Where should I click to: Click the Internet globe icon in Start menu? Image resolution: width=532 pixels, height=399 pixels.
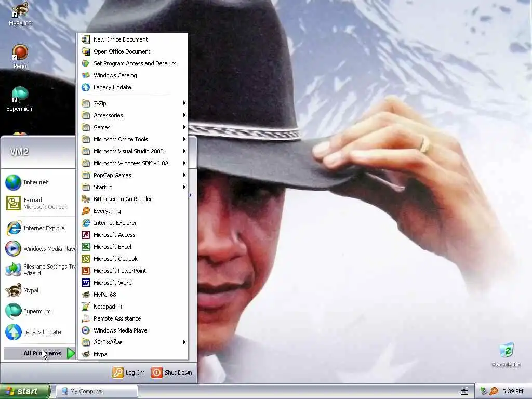click(13, 182)
